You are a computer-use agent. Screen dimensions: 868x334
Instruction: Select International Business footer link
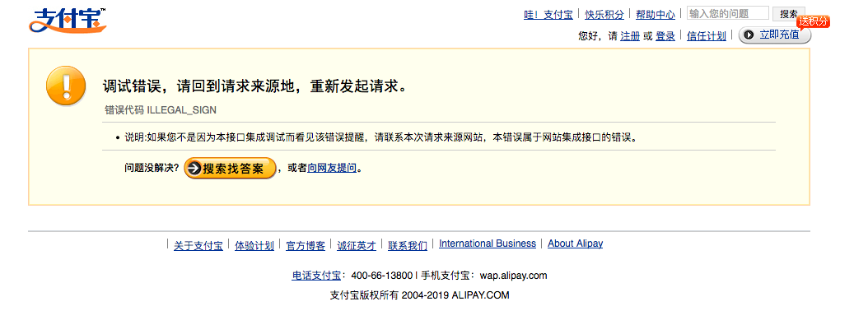pyautogui.click(x=487, y=244)
